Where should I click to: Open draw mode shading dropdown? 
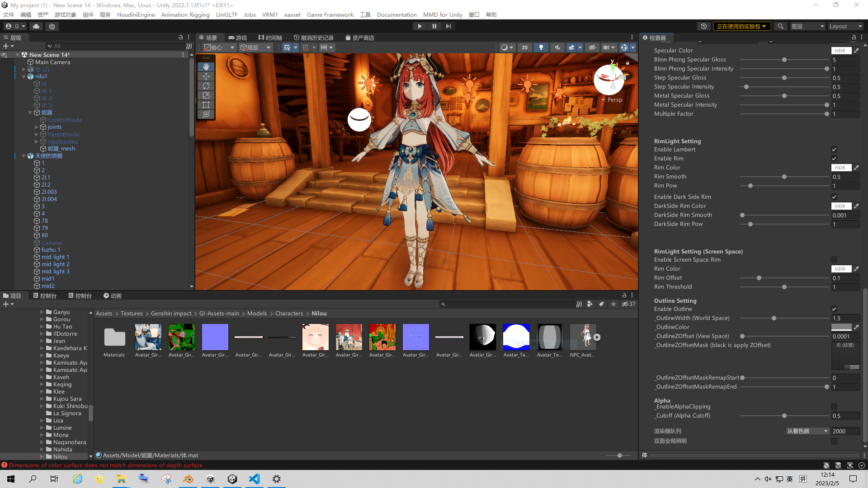coord(507,47)
